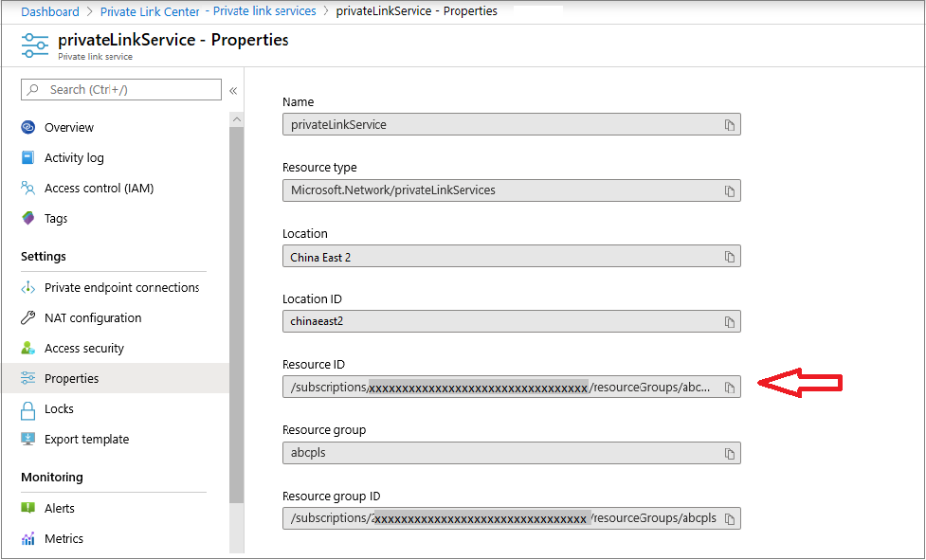The width and height of the screenshot is (926, 560).
Task: Open Private endpoint connections
Action: [121, 288]
